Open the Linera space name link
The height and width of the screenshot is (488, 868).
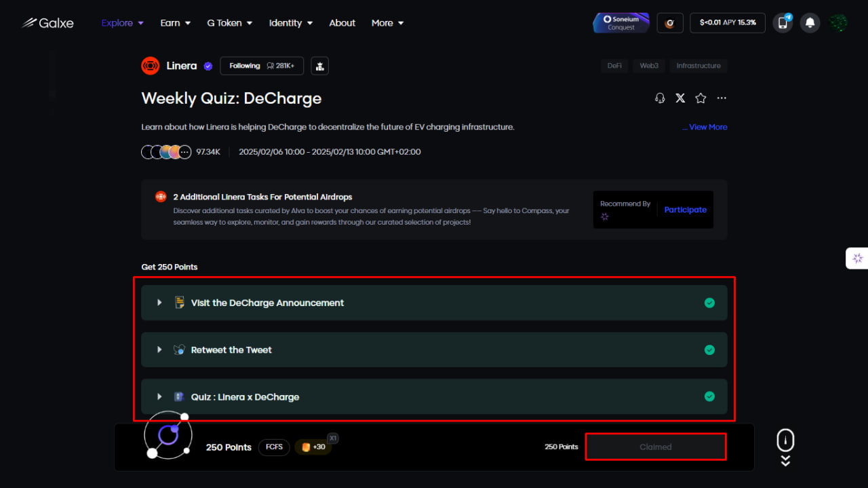(x=182, y=66)
